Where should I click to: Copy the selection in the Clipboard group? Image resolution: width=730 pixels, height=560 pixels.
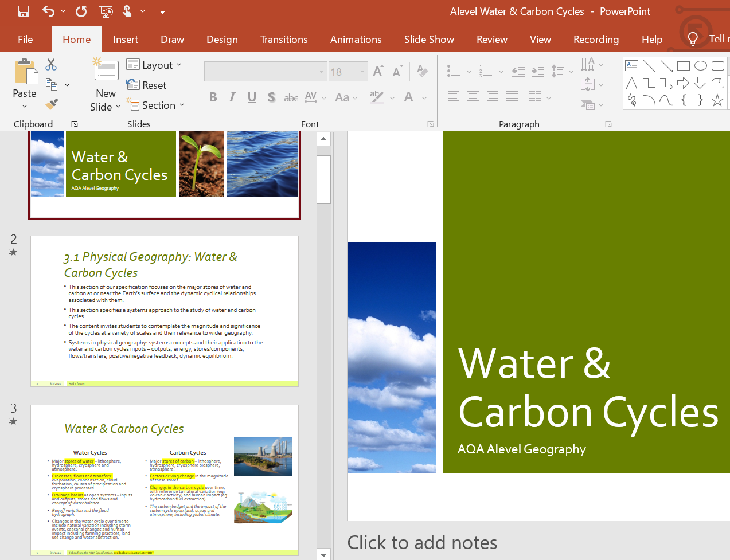tap(51, 85)
